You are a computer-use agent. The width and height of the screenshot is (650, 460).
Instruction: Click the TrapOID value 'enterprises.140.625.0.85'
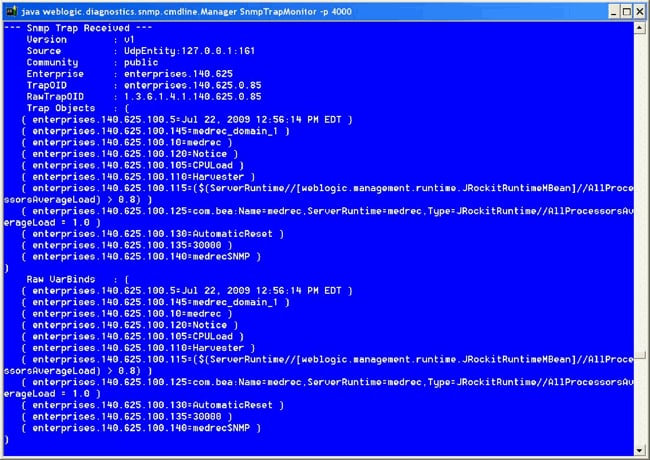[193, 85]
